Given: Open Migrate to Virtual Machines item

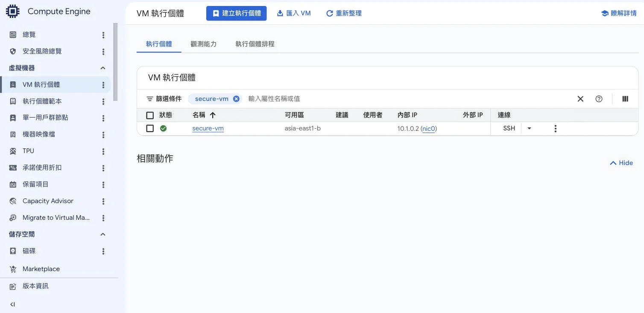Looking at the screenshot, I should click(56, 218).
